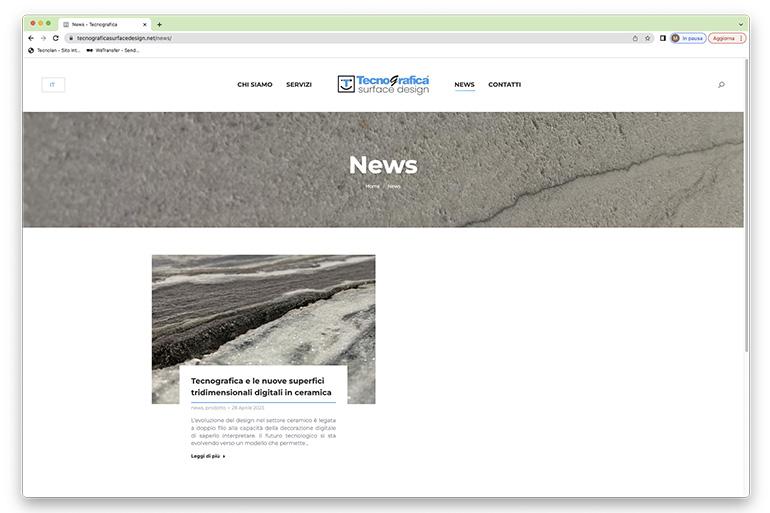This screenshot has width=770, height=513.
Task: Open the WeTransfer bookmark
Action: coord(113,51)
